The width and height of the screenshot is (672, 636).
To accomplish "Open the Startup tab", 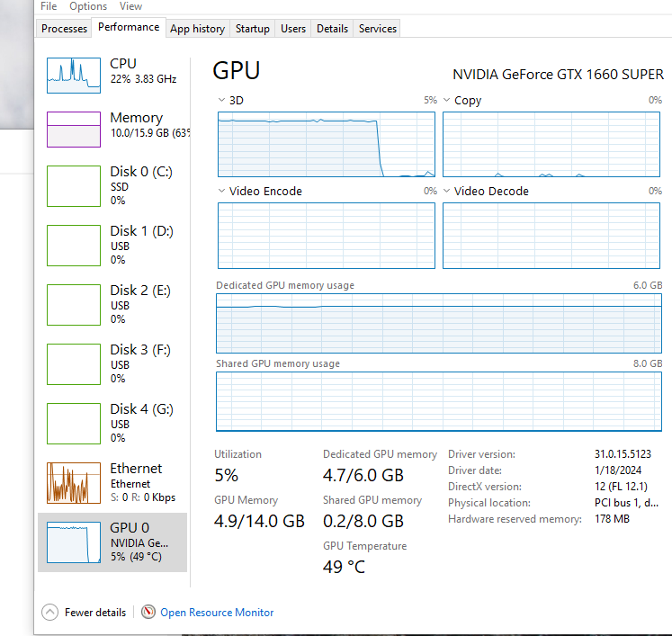I will point(253,28).
